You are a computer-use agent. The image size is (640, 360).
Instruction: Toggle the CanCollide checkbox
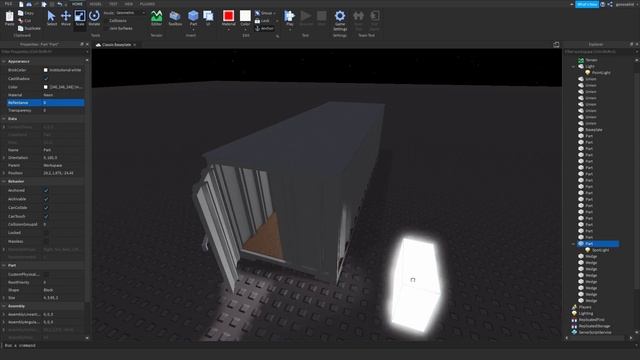[46, 208]
